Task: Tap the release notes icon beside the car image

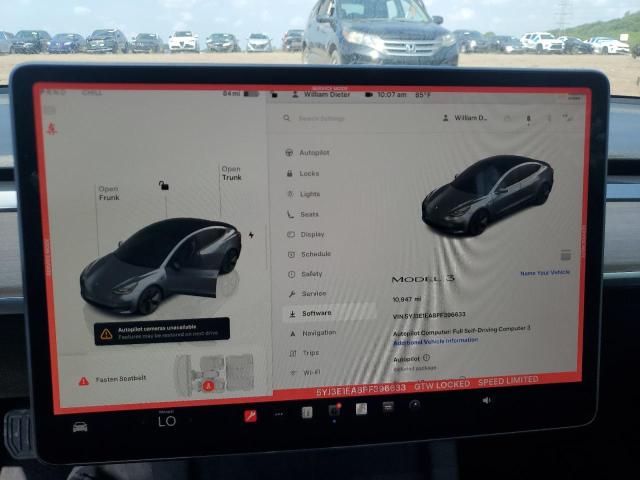Action: click(x=565, y=255)
